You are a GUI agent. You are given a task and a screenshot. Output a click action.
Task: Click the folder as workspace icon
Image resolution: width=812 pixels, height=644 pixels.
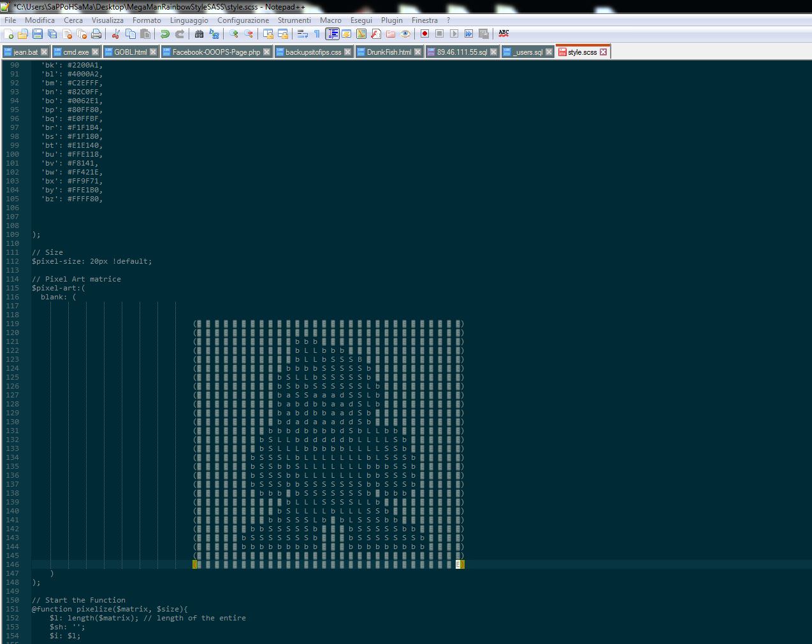click(391, 34)
